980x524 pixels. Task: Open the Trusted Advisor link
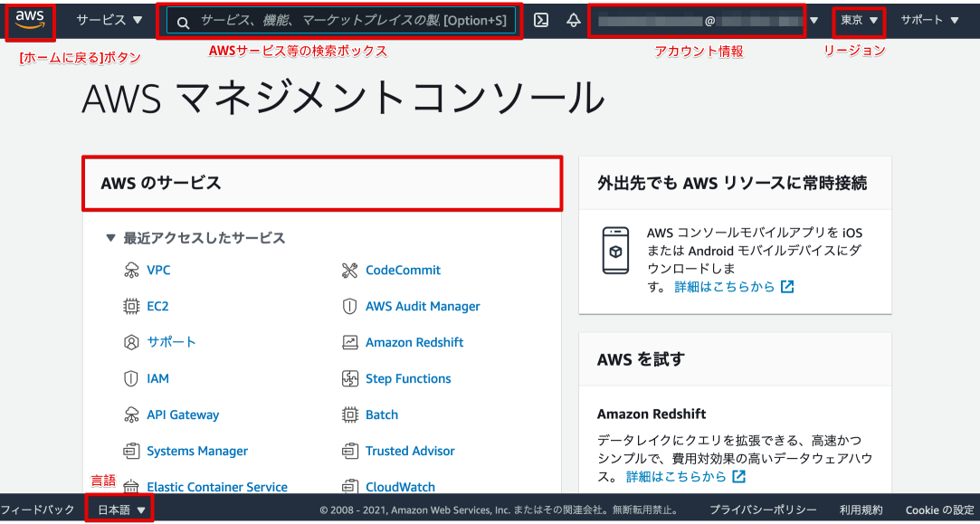point(410,451)
